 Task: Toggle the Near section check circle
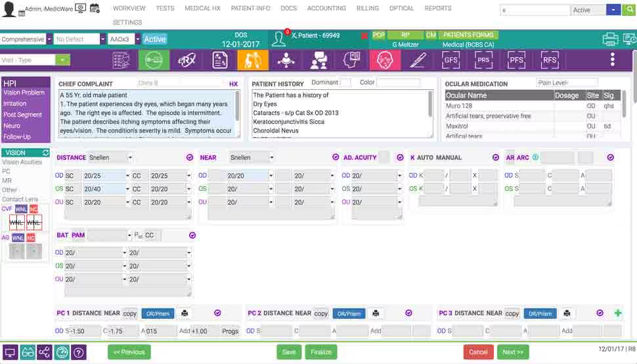click(x=336, y=157)
